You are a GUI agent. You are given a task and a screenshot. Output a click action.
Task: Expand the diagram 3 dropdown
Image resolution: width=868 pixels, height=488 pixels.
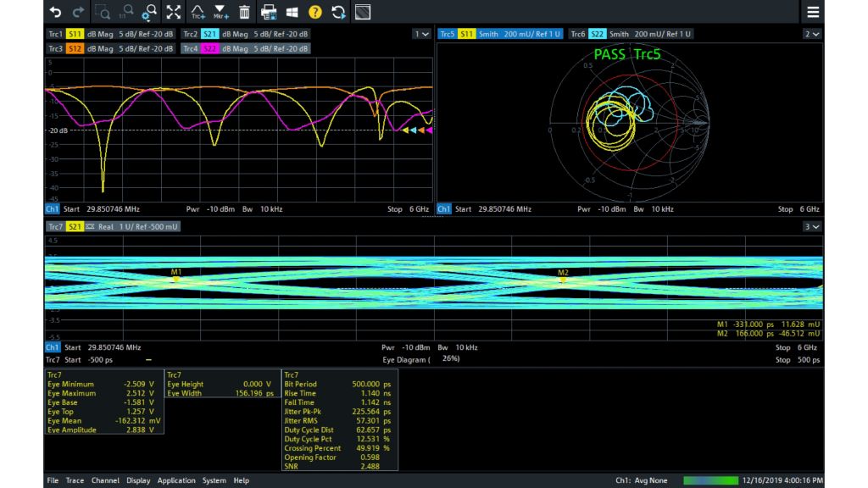pos(812,227)
